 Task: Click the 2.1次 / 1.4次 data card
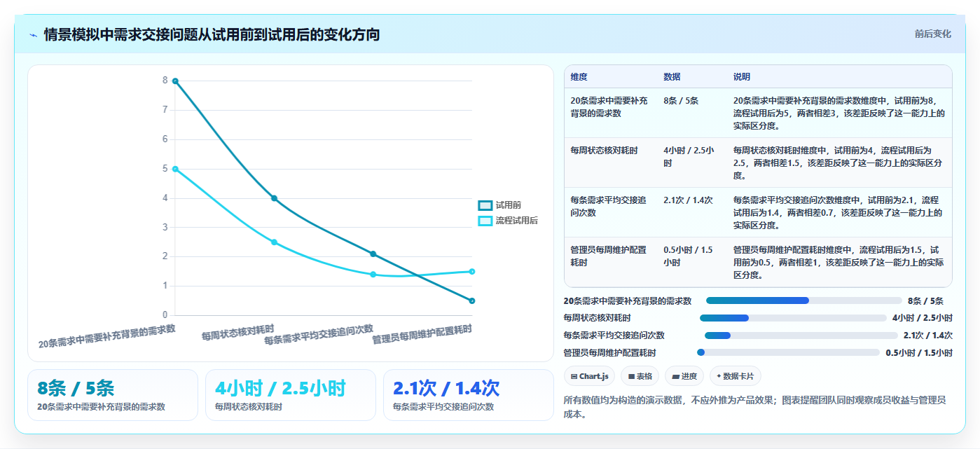pyautogui.click(x=469, y=395)
